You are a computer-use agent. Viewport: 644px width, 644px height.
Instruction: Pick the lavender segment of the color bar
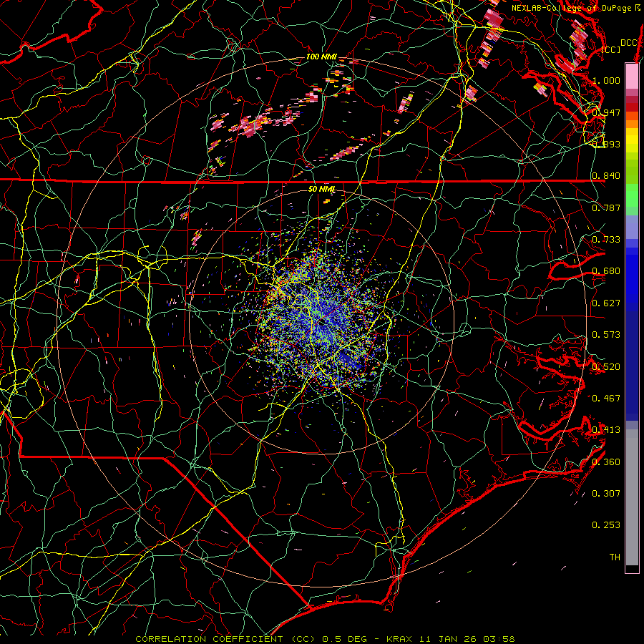[632, 227]
